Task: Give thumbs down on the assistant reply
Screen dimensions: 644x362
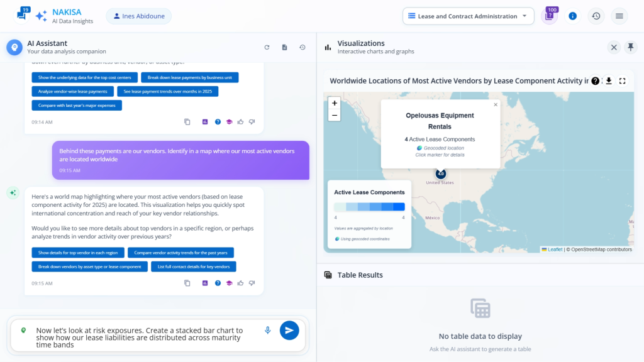Action: [x=252, y=283]
